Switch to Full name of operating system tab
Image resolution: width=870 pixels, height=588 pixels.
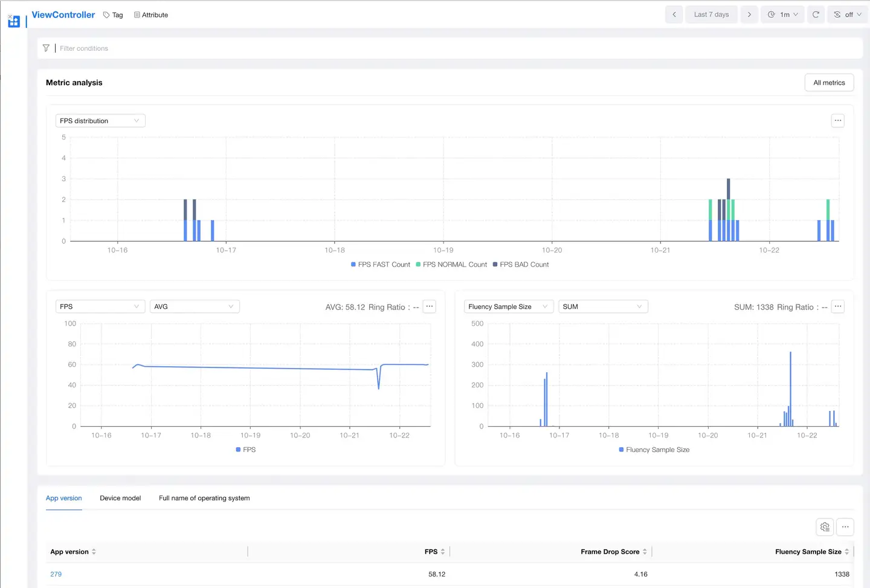pos(204,498)
